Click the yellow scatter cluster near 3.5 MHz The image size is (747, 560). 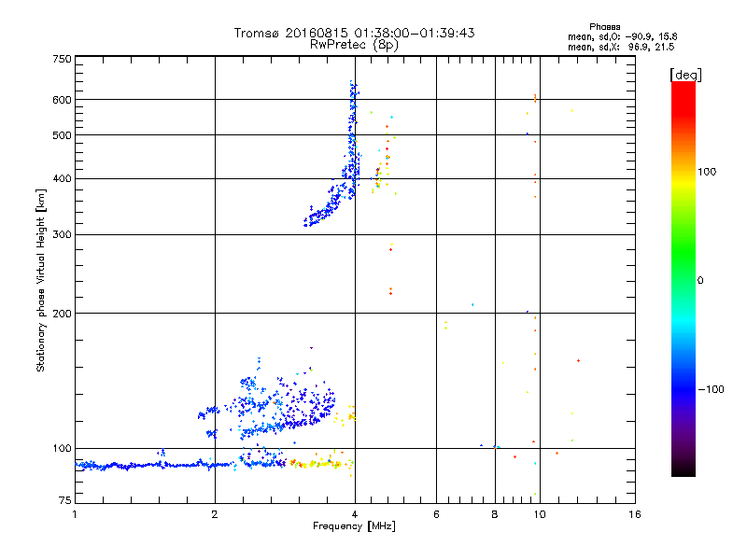321,463
